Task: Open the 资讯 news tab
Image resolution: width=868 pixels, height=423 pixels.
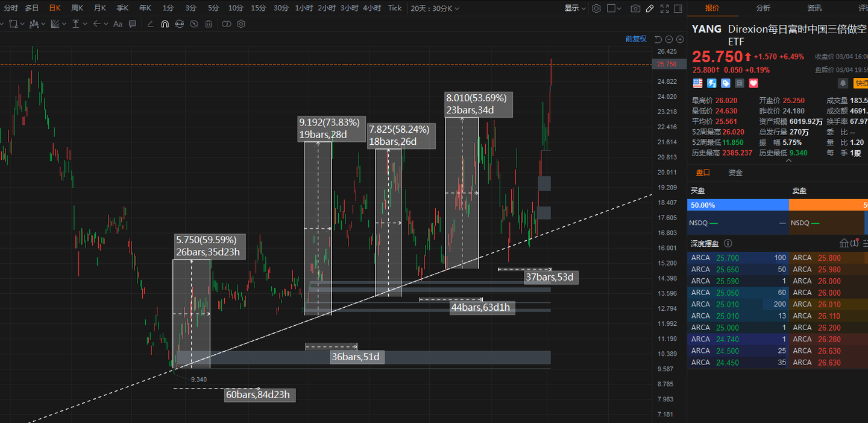Action: point(814,8)
